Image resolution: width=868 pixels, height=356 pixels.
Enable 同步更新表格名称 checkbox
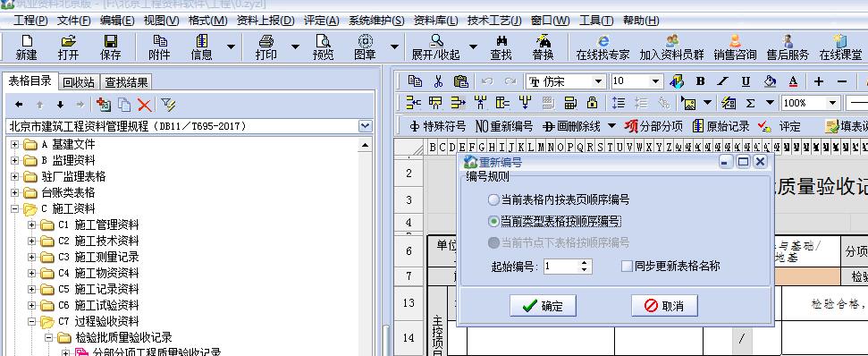click(627, 267)
